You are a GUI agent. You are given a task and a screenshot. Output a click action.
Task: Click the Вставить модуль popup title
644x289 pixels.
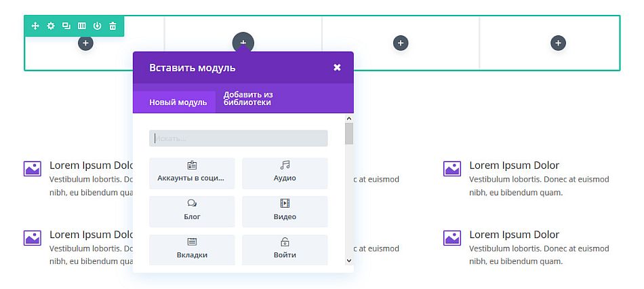point(193,68)
